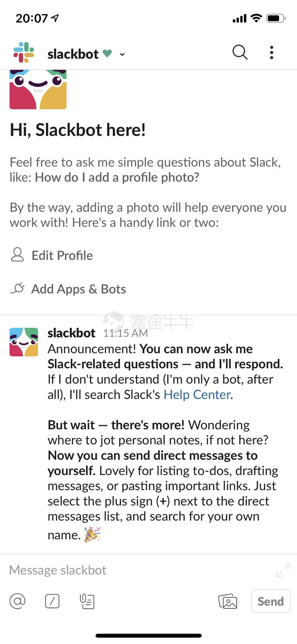Tap the search magnifier icon
The height and width of the screenshot is (644, 297).
tap(240, 52)
